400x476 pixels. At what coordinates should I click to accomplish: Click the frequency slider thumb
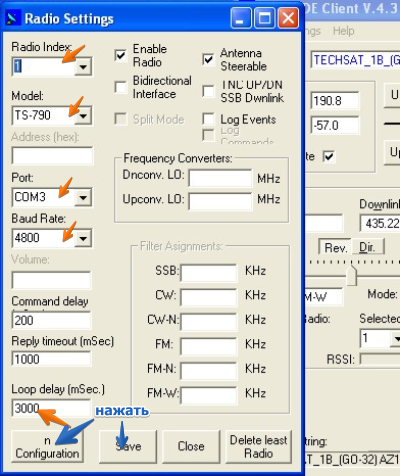[x=351, y=275]
